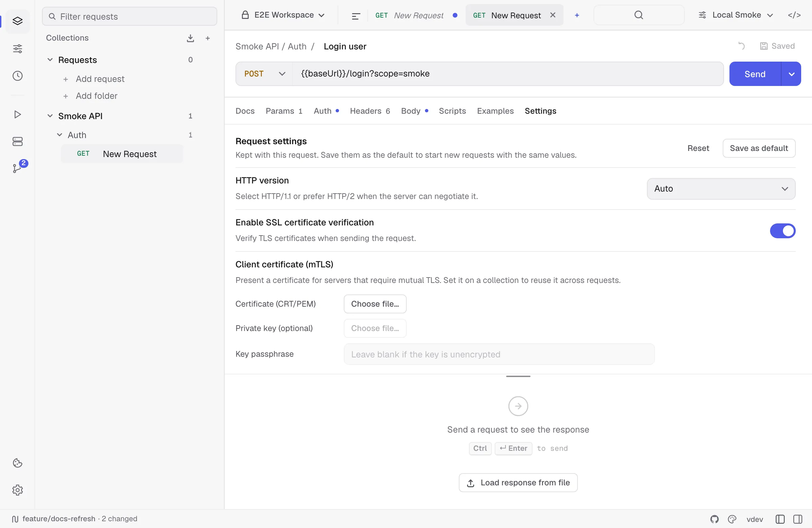Open the Send options dropdown arrow
This screenshot has height=528, width=812.
791,74
